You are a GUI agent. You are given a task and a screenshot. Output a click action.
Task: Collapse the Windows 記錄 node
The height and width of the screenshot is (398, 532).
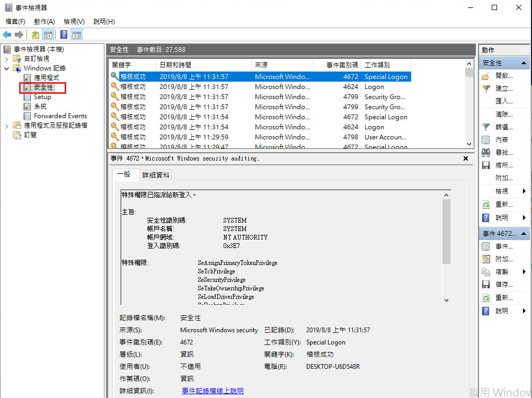6,68
